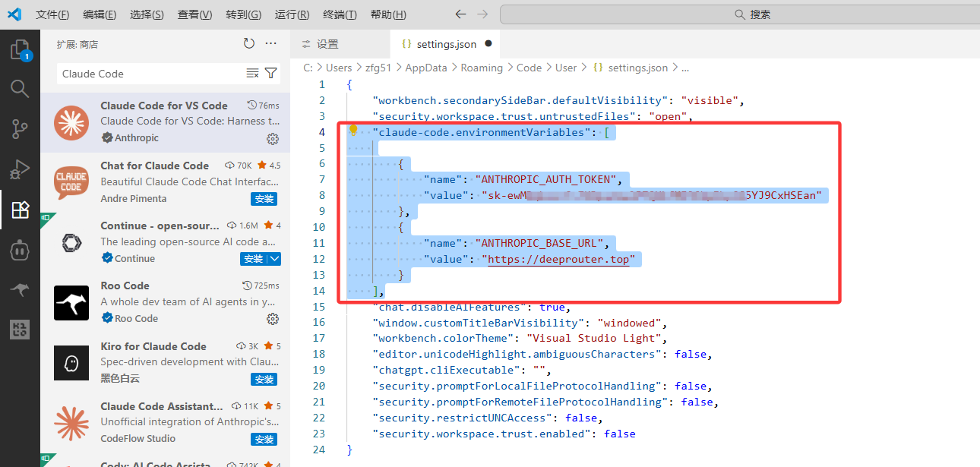Select the Extensions icon in the activity bar
The height and width of the screenshot is (467, 980).
[20, 210]
